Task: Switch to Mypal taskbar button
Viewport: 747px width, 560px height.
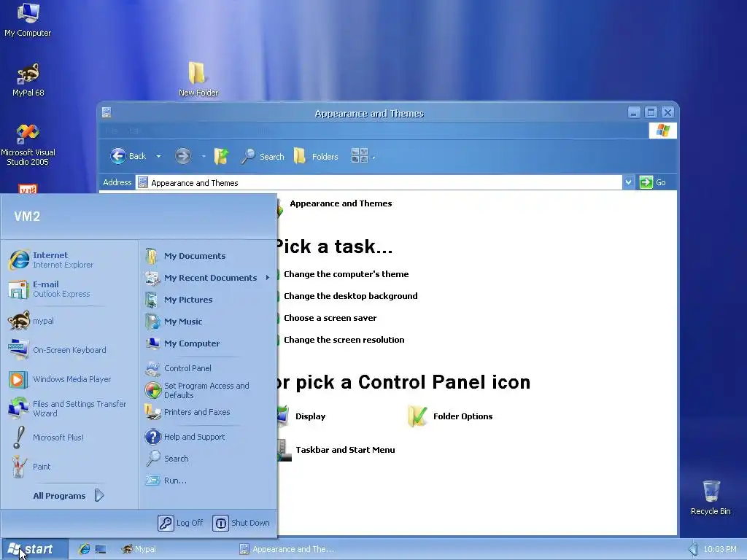Action: (x=139, y=549)
